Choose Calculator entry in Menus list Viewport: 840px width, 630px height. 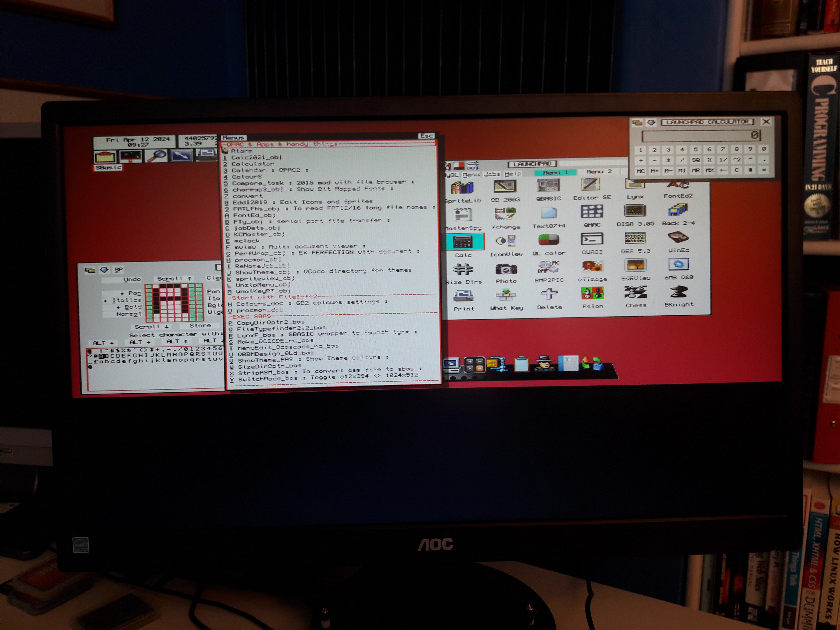coord(253,164)
